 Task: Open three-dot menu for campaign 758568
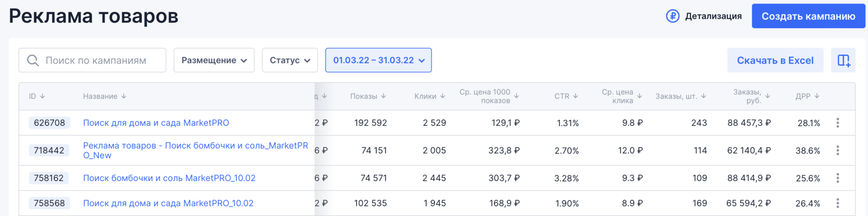(x=838, y=203)
